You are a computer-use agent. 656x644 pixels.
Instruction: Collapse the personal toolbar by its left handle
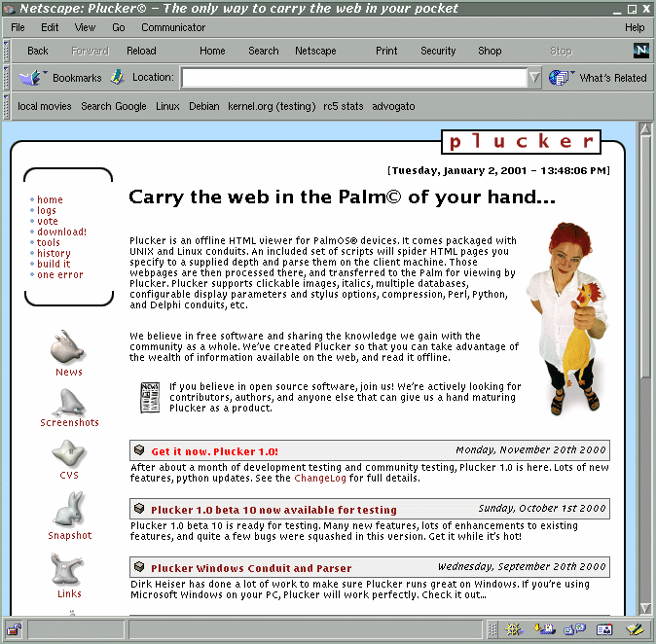click(6, 106)
